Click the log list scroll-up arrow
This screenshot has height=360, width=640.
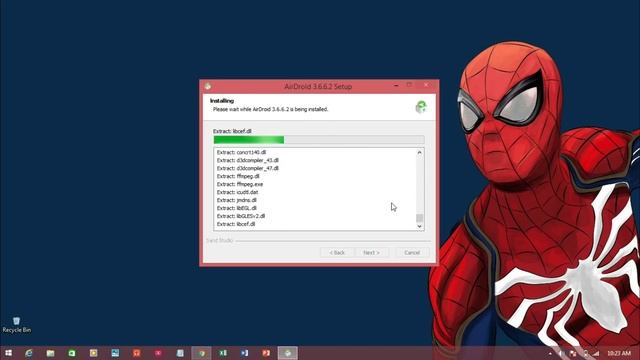(419, 153)
